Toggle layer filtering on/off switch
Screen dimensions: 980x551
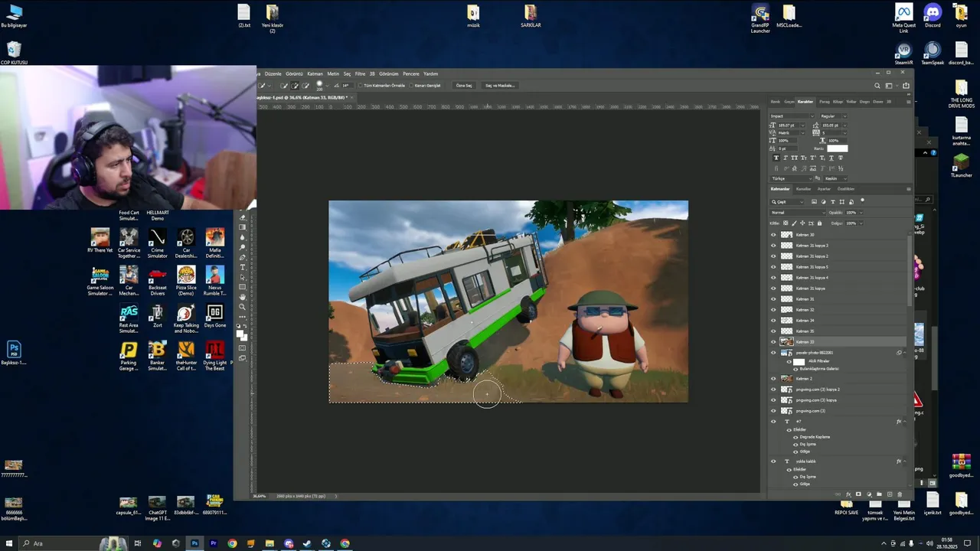862,201
